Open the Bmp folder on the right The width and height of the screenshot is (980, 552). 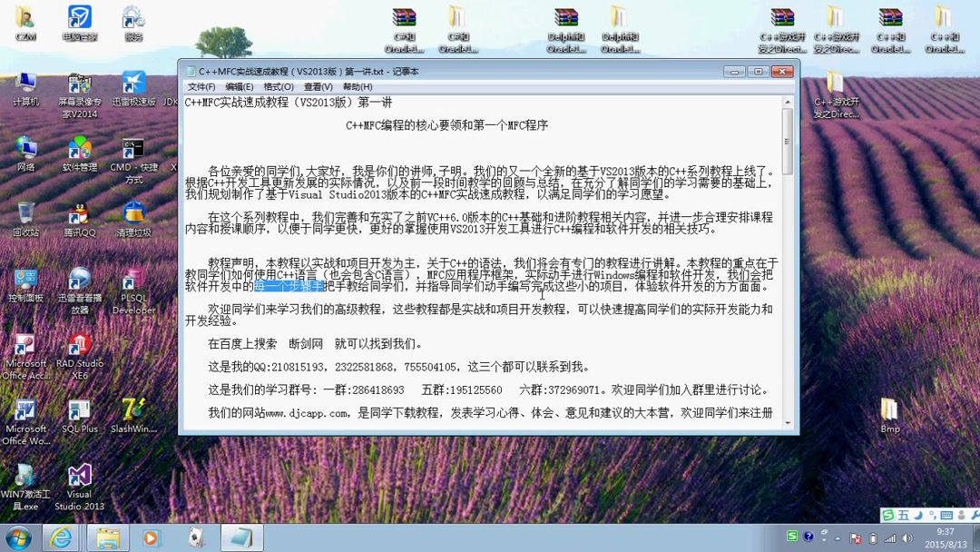coord(889,409)
